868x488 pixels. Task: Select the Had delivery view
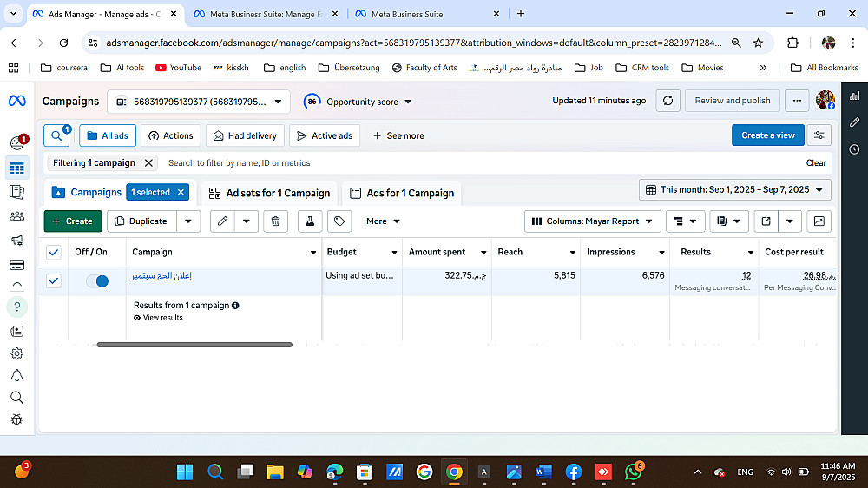coord(245,135)
